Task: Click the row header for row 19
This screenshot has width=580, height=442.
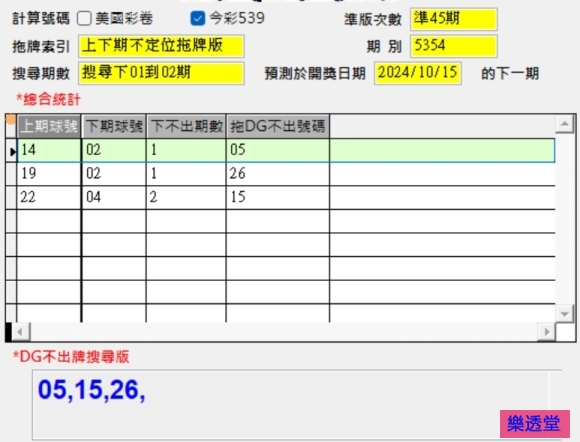Action: [11, 174]
